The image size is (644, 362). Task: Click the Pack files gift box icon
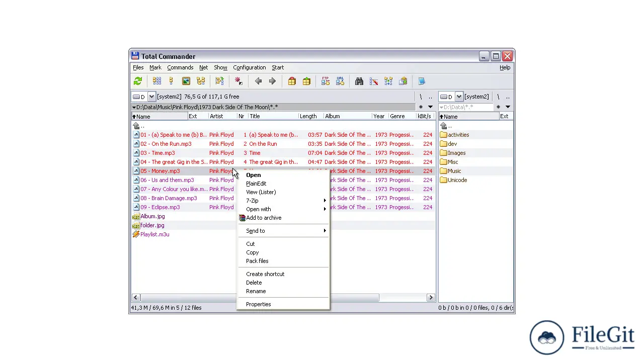pos(292,81)
